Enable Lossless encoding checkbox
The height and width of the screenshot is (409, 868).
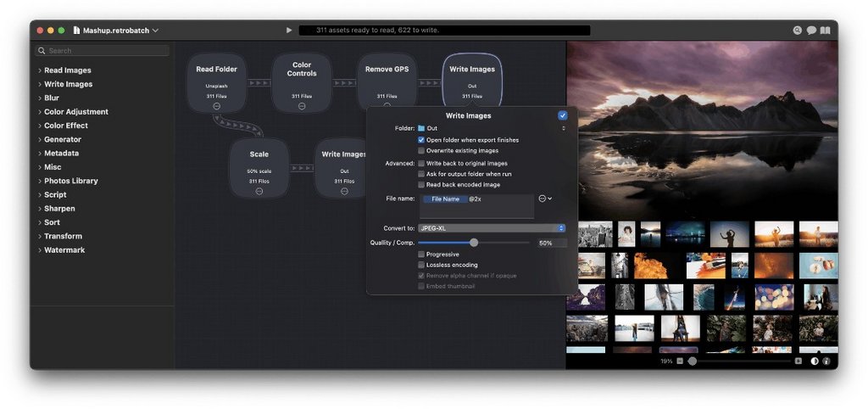point(421,265)
